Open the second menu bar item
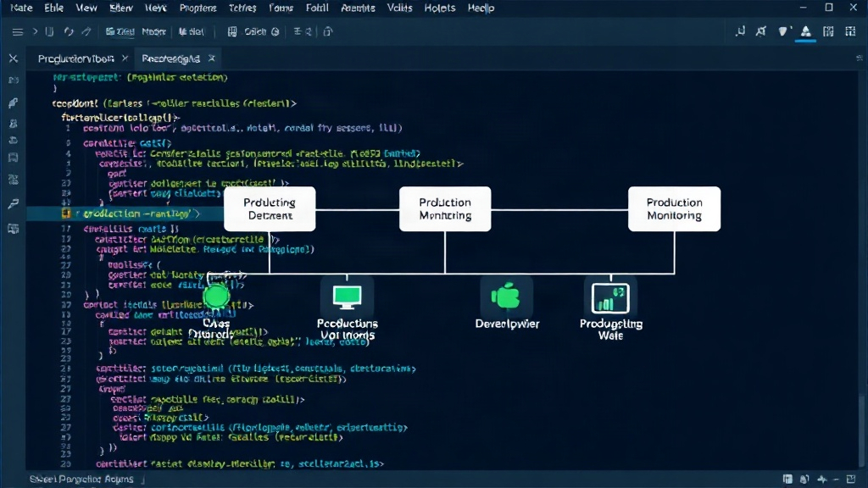 (53, 8)
